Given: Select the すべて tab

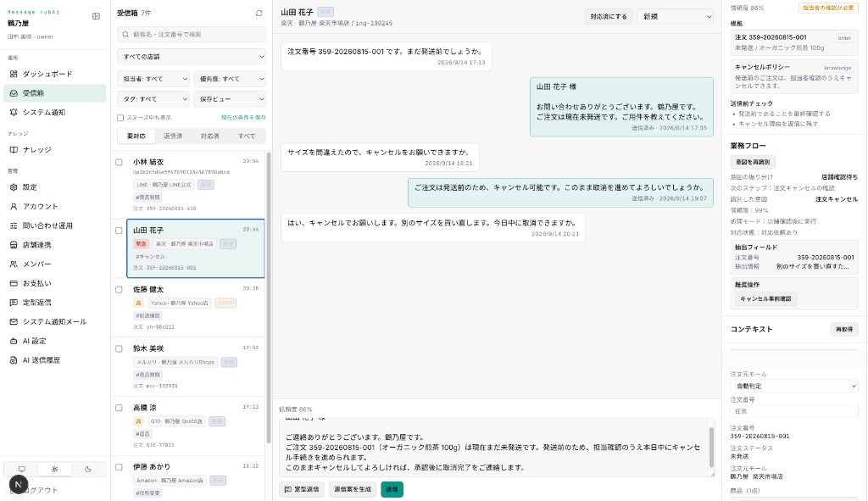Looking at the screenshot, I should tap(247, 136).
